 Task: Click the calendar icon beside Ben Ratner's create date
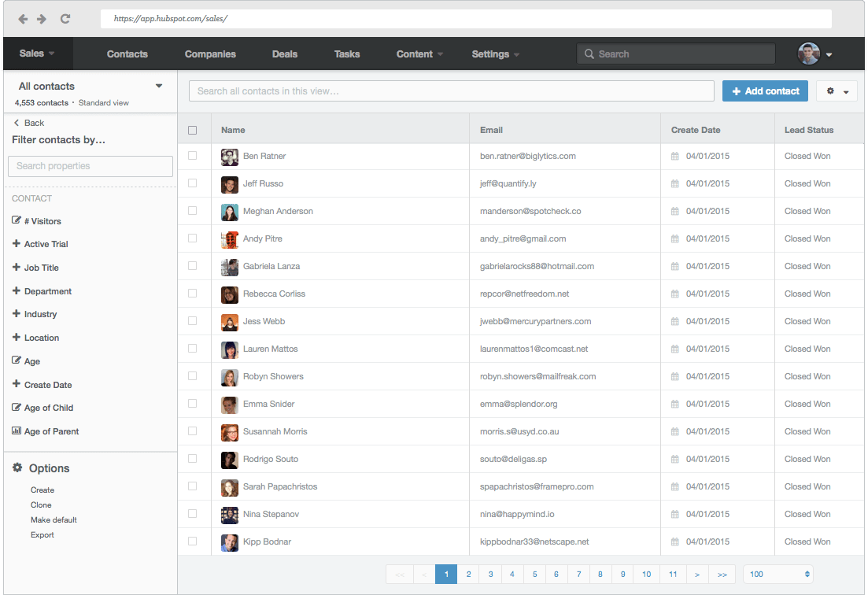pyautogui.click(x=674, y=156)
